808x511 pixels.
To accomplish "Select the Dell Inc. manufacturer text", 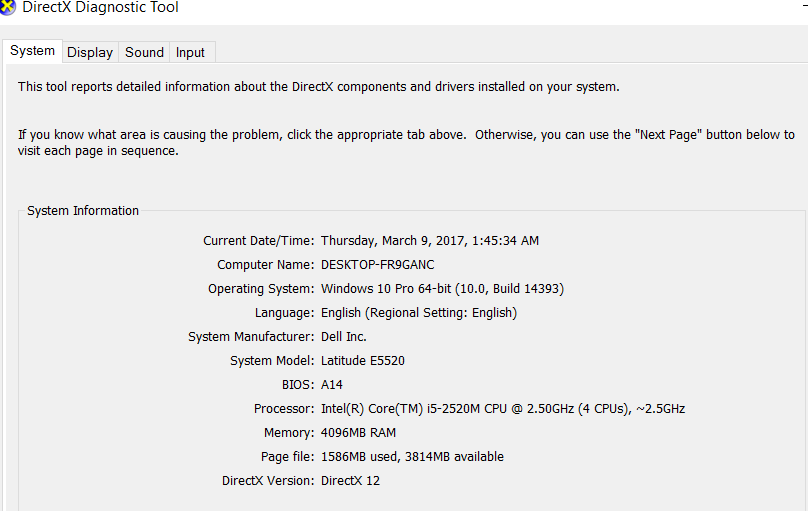I will click(344, 337).
